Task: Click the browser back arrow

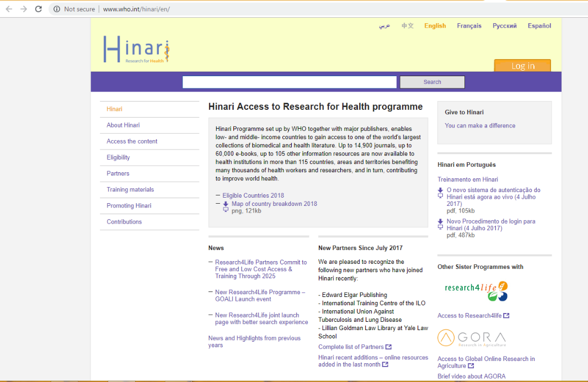Action: (9, 9)
